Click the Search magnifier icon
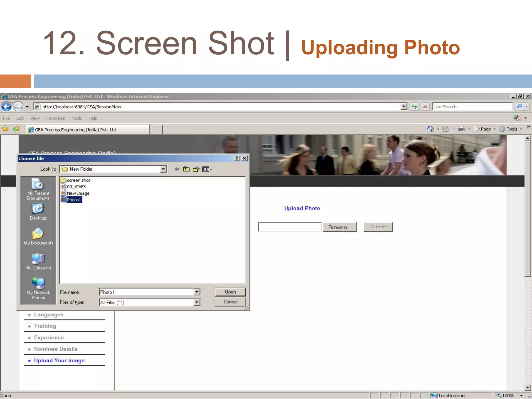Screen dimensions: 532x399 (519, 106)
